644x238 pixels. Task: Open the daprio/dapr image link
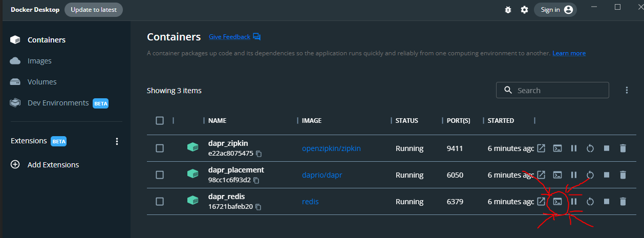(x=322, y=175)
